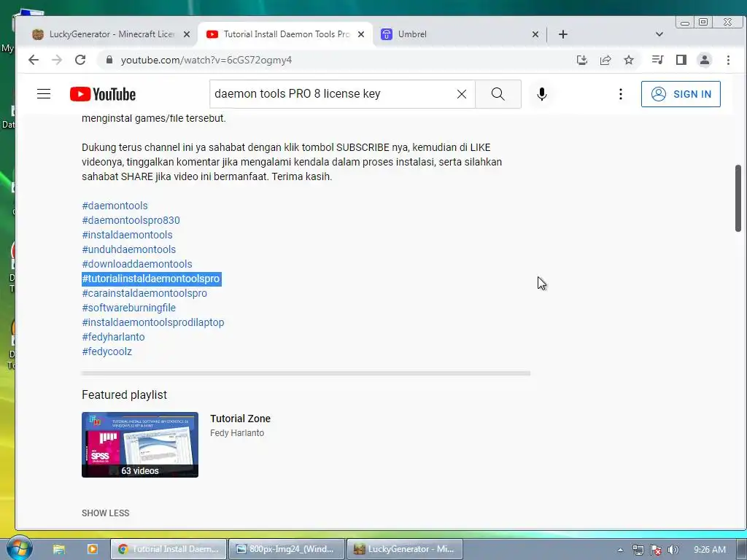
Task: Run the YouTube search with magnifier button
Action: click(498, 94)
